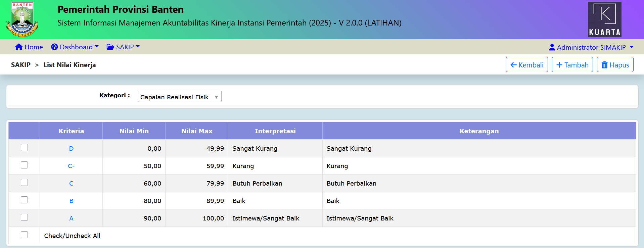Open the Kategori dropdown
The width and height of the screenshot is (644, 248).
tap(180, 97)
